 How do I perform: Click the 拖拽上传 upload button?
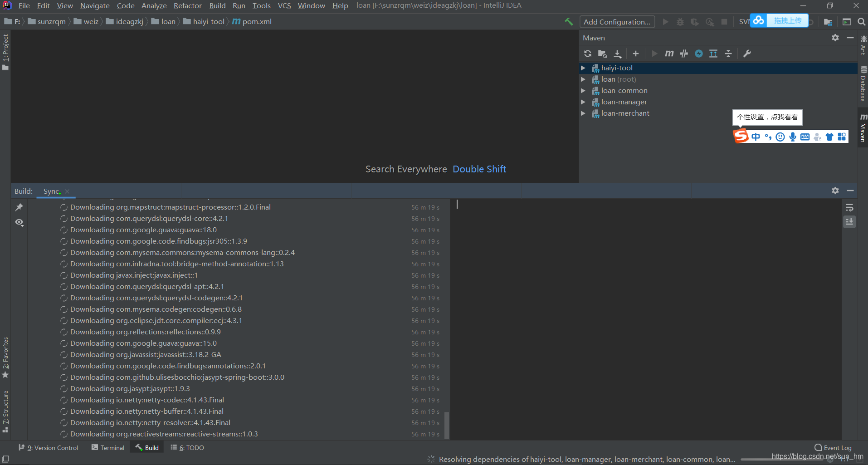pyautogui.click(x=787, y=20)
